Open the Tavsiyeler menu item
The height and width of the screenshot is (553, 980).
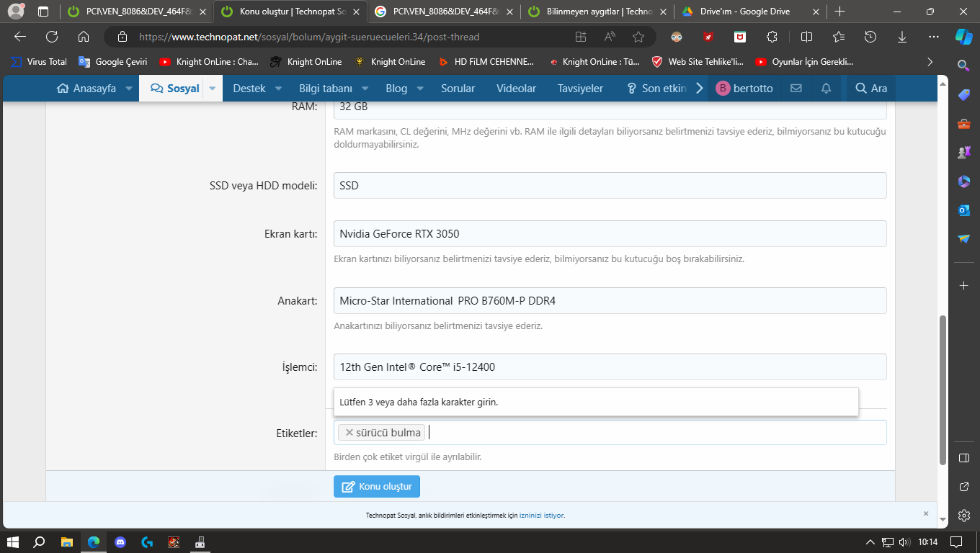click(580, 89)
